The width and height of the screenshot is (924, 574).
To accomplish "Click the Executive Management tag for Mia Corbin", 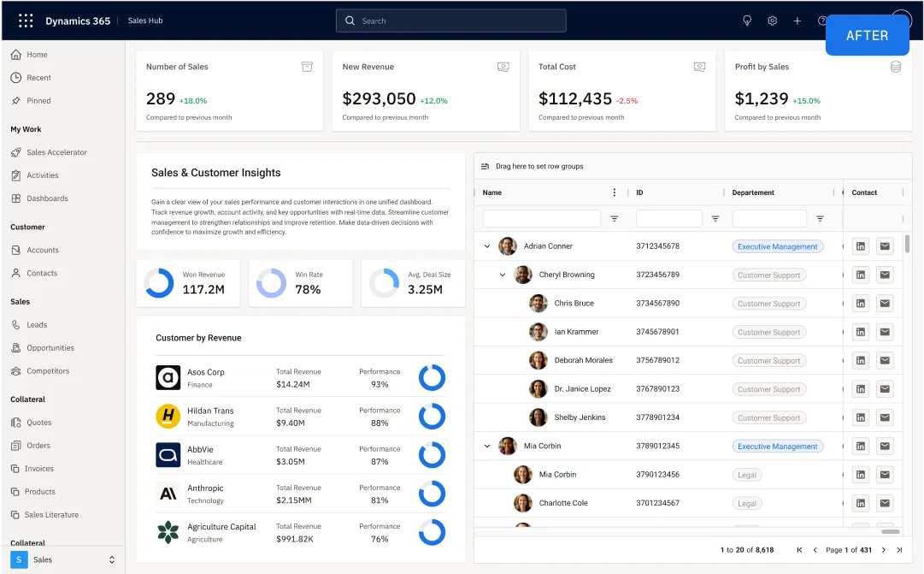I will pos(777,446).
